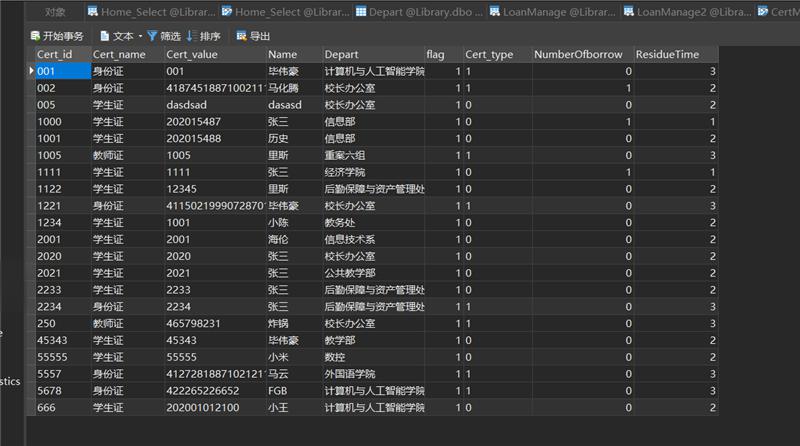The width and height of the screenshot is (800, 446).
Task: Click the Cert_value cell dasdsad
Action: pyautogui.click(x=215, y=105)
